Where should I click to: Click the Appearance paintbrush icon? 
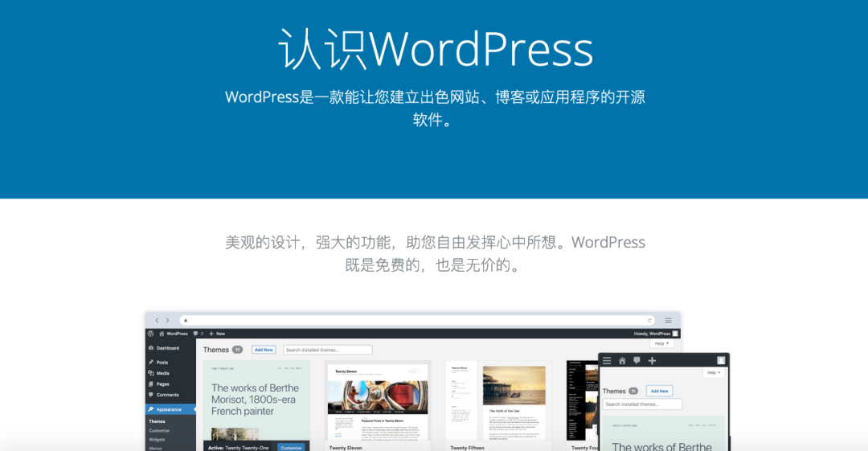pyautogui.click(x=150, y=409)
